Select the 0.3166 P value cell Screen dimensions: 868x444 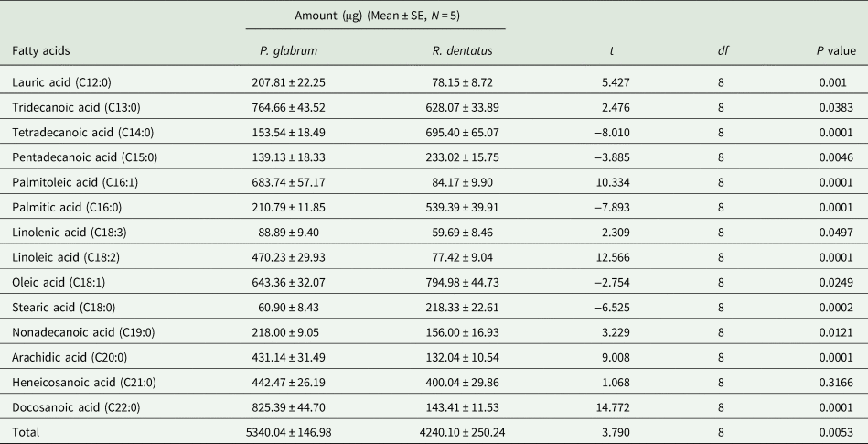click(836, 380)
